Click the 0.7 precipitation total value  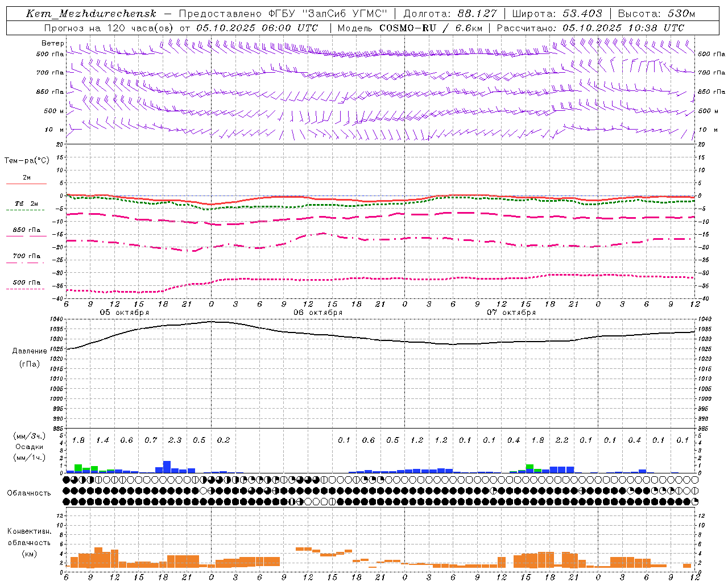click(151, 440)
